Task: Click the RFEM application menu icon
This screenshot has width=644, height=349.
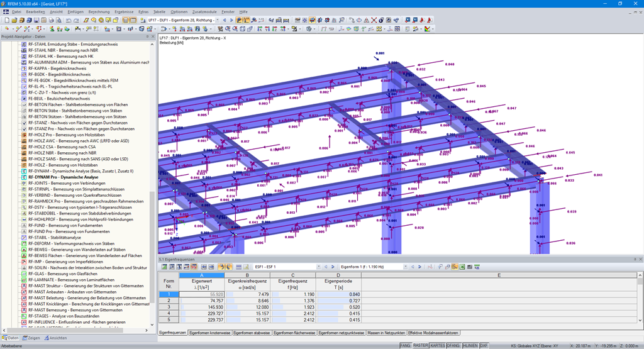Action: tap(6, 12)
